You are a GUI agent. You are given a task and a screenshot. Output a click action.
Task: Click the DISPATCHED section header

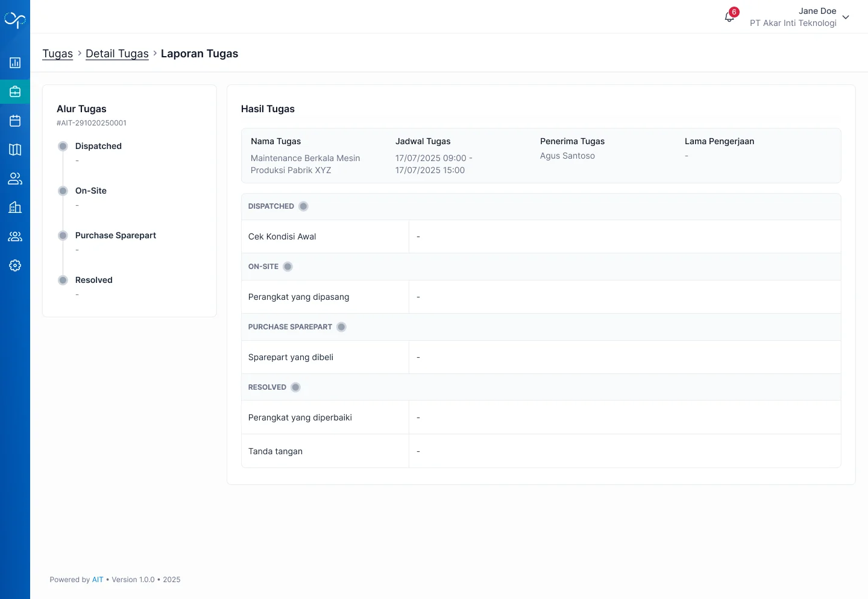click(x=541, y=206)
